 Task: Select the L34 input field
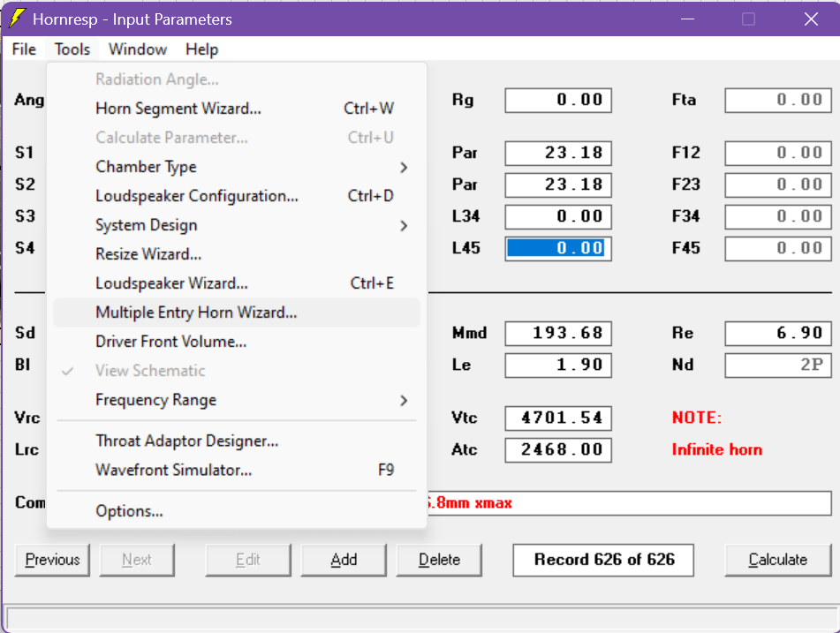558,216
